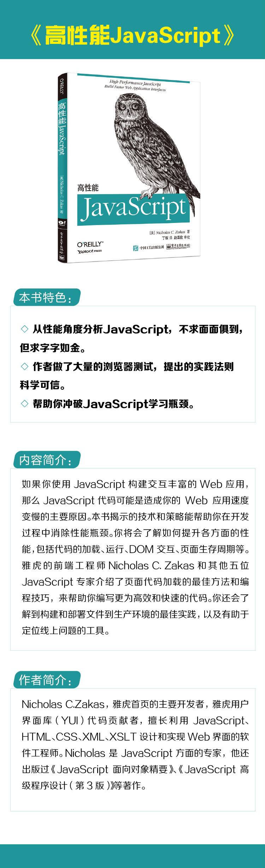Click the teal JavaScript title block on the cover

tap(133, 208)
